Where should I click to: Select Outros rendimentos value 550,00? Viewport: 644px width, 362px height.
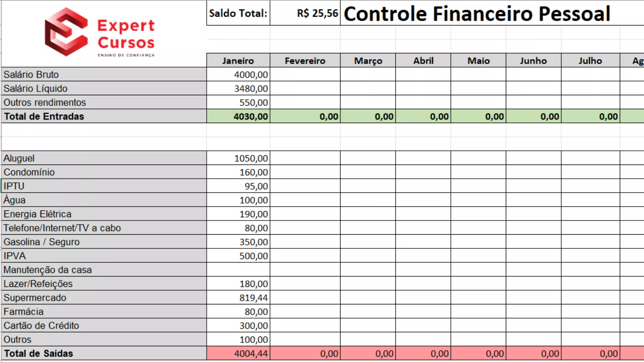click(238, 103)
